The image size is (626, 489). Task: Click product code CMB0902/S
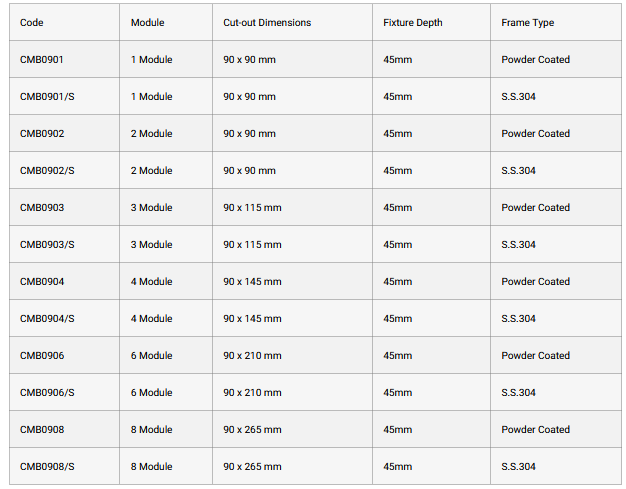(x=47, y=171)
